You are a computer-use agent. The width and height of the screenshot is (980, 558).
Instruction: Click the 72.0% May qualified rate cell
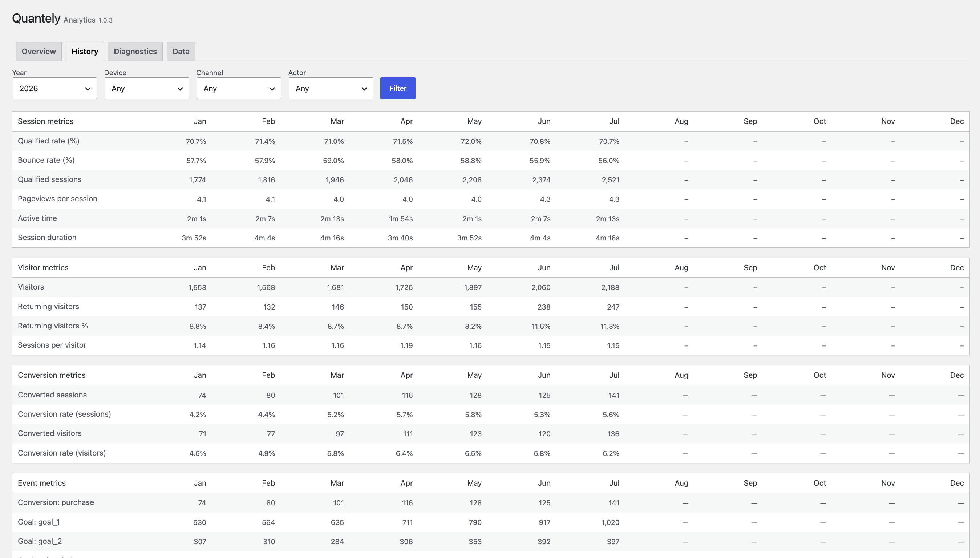coord(471,141)
